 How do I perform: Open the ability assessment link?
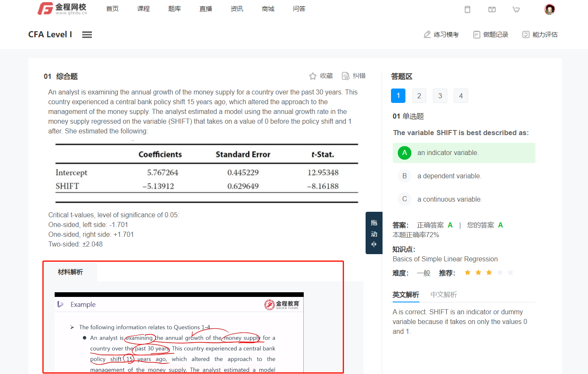540,35
